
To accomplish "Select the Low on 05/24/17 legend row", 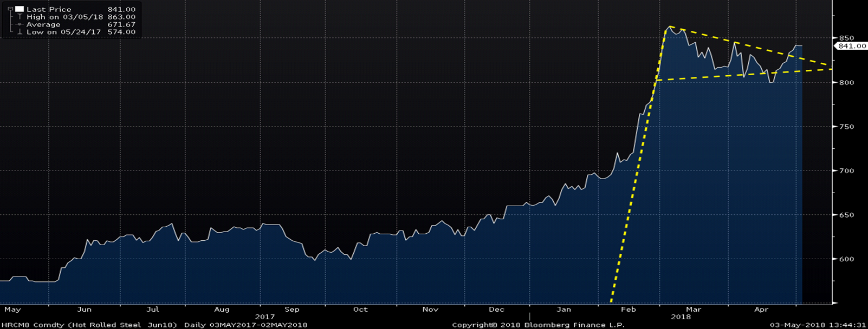I will click(x=63, y=32).
